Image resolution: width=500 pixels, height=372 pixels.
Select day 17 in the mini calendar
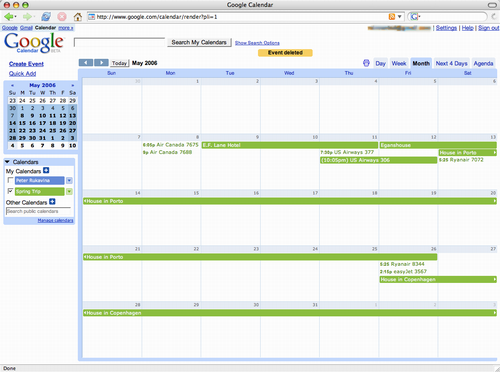[43, 123]
